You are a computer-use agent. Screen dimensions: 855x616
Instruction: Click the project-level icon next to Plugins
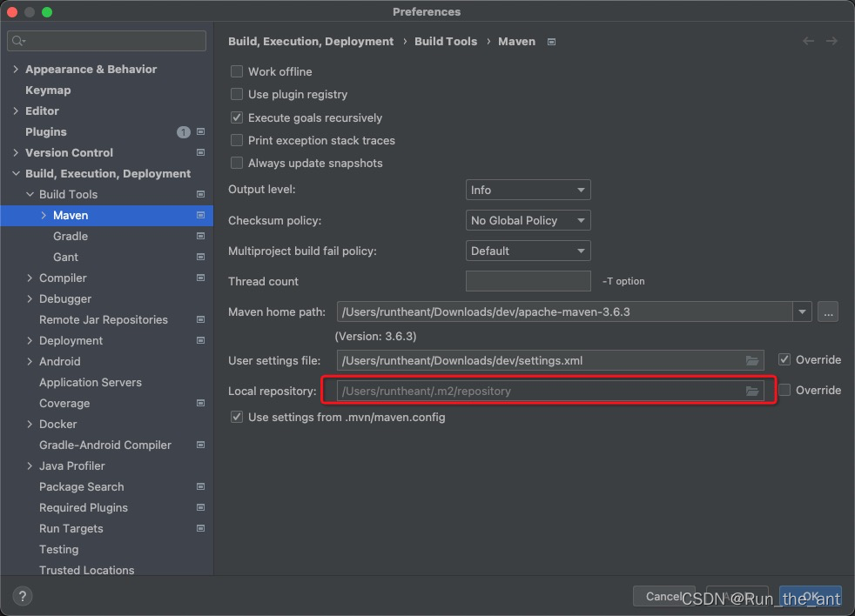click(200, 132)
